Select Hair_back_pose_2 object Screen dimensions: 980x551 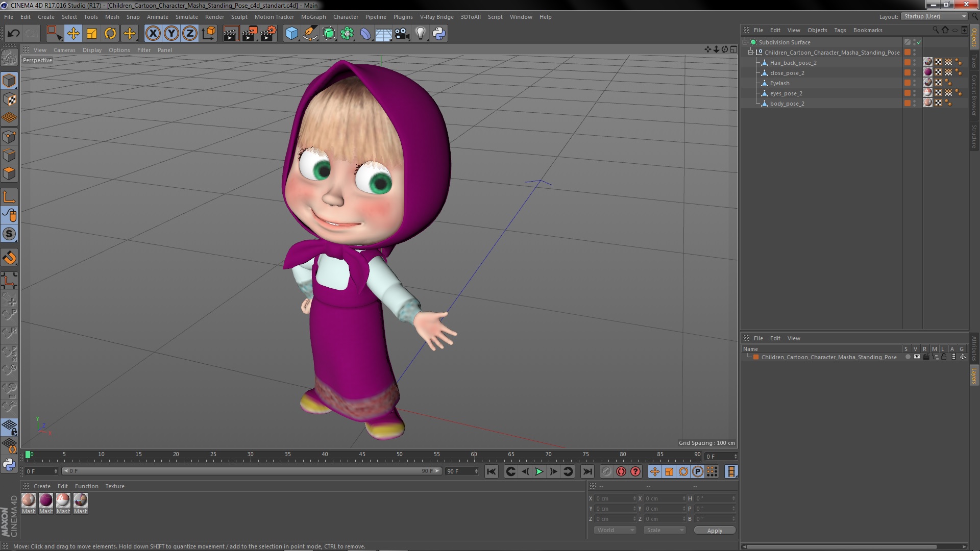(793, 63)
